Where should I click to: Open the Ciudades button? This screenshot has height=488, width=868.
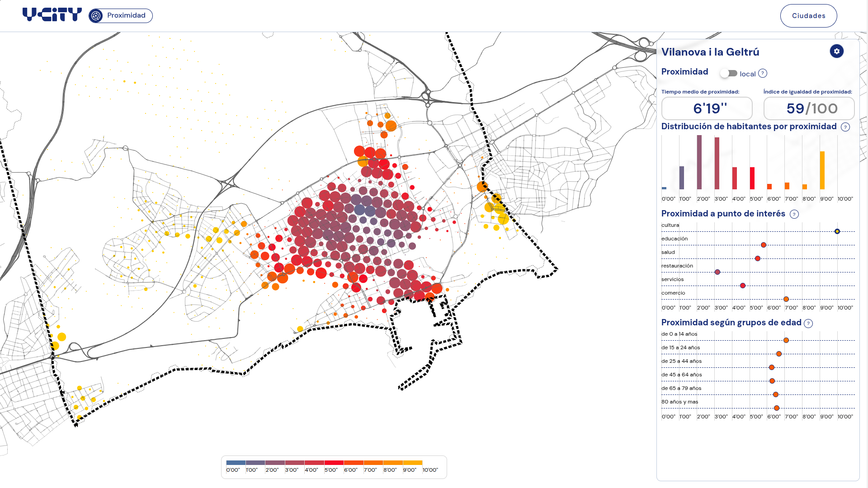tap(808, 16)
